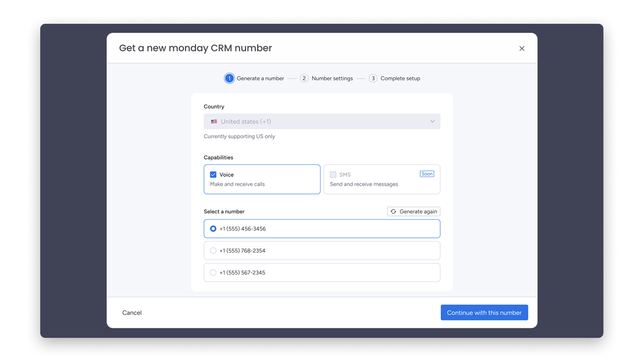This screenshot has height=362, width=644.
Task: Click Cancel
Action: click(132, 313)
